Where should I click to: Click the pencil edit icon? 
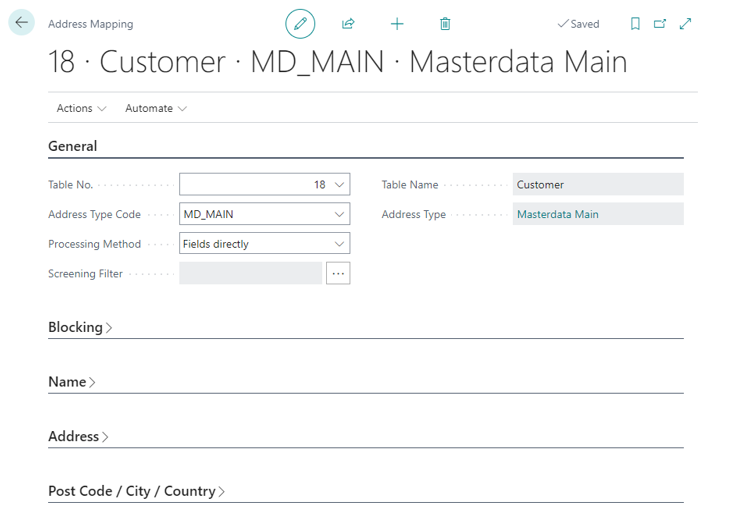pyautogui.click(x=299, y=24)
